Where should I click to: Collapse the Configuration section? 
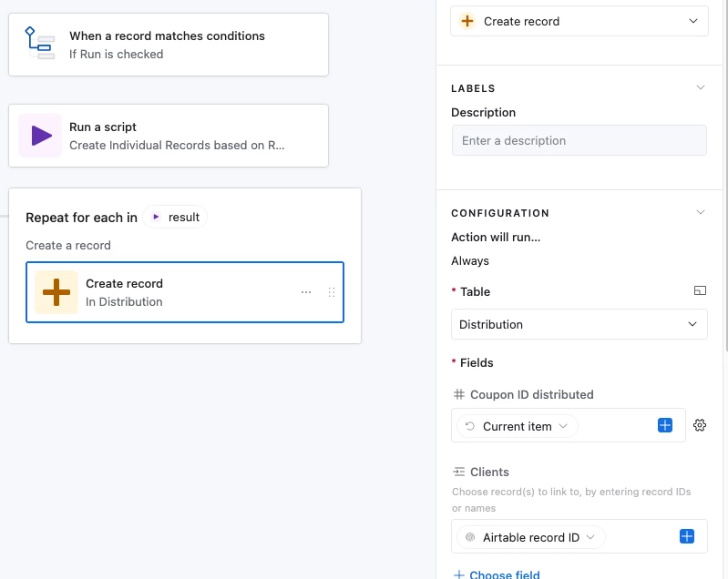(x=700, y=213)
